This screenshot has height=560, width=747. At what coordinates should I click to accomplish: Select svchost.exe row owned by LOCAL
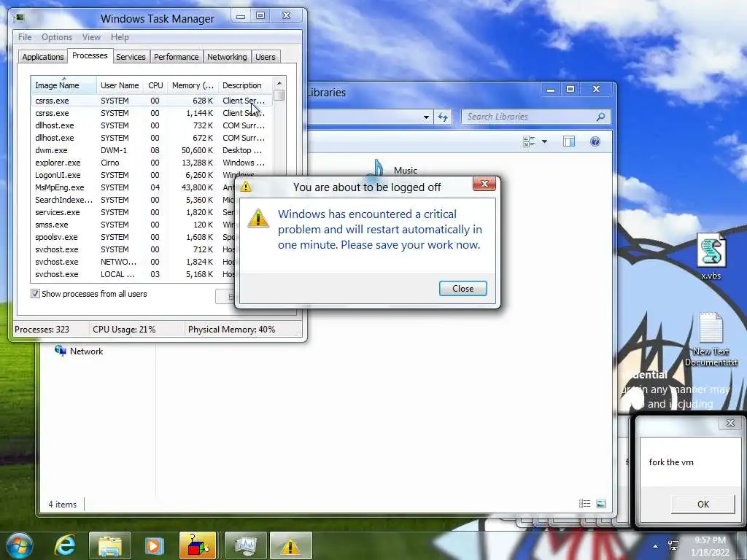pos(133,274)
